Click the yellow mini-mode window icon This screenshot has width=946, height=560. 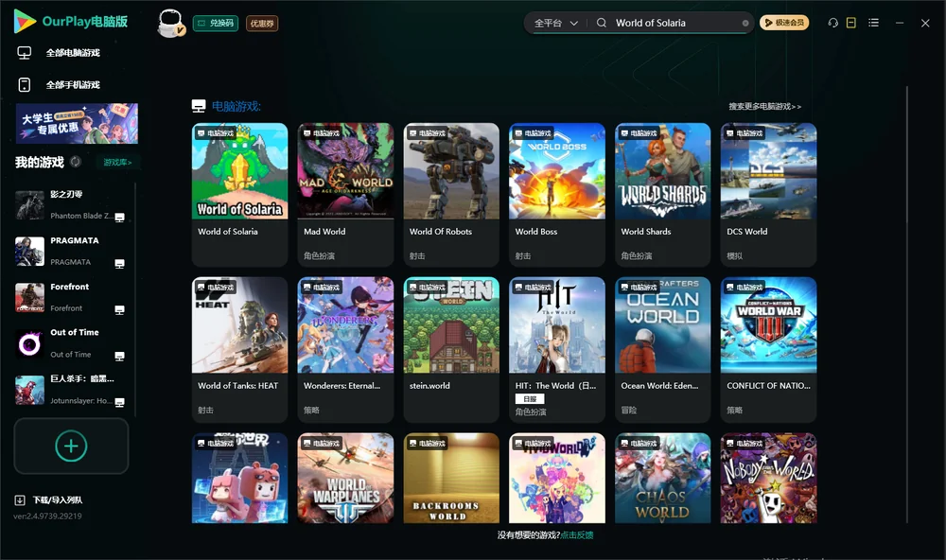(851, 23)
